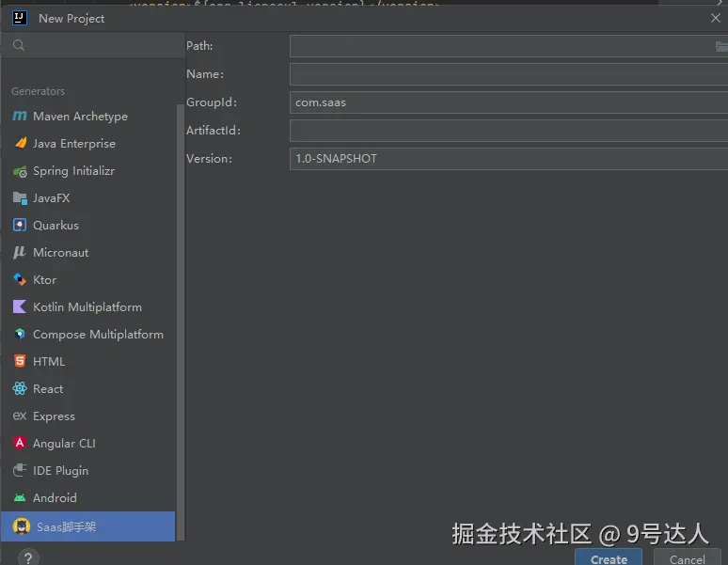
Task: Click the Spring Initializr leaf icon
Action: pyautogui.click(x=20, y=171)
